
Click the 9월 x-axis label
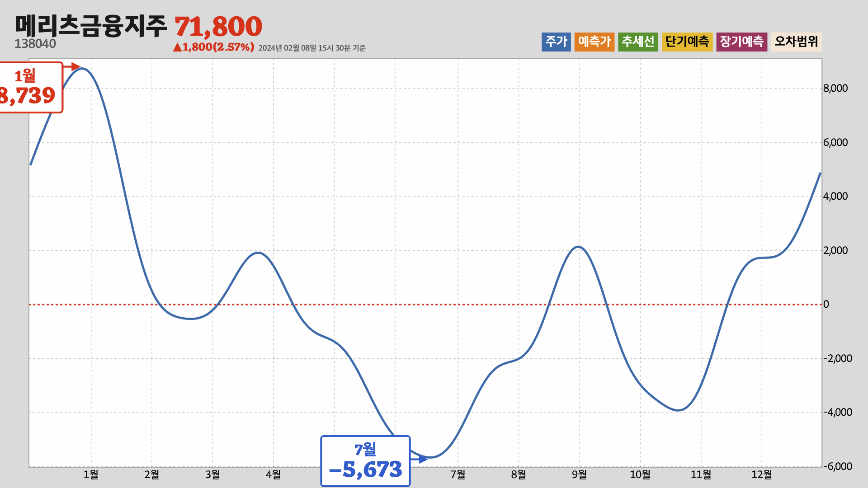point(579,474)
